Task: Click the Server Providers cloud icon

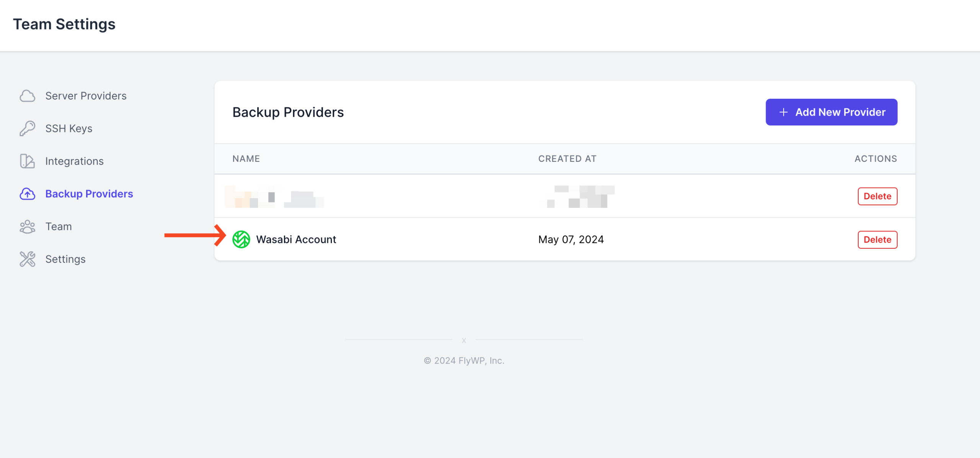Action: (x=27, y=96)
